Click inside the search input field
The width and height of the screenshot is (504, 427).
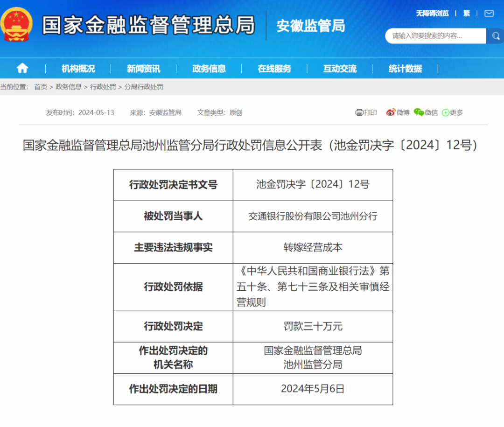tap(434, 35)
